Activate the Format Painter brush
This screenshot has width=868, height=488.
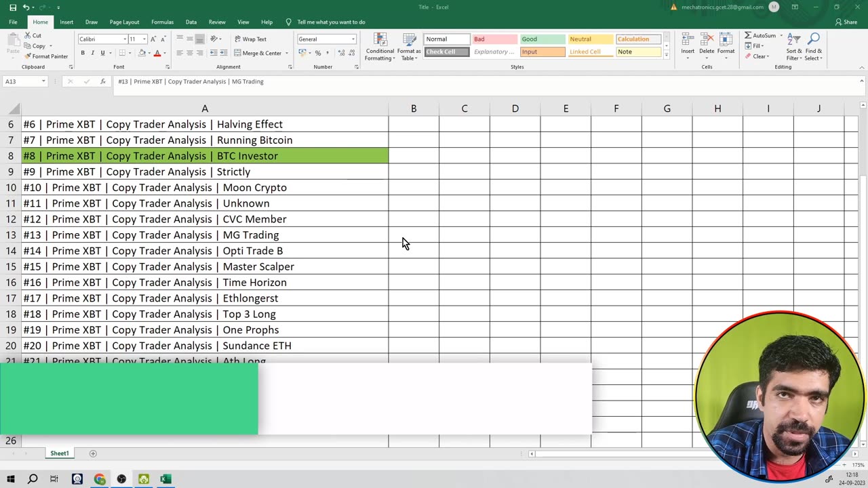click(28, 56)
